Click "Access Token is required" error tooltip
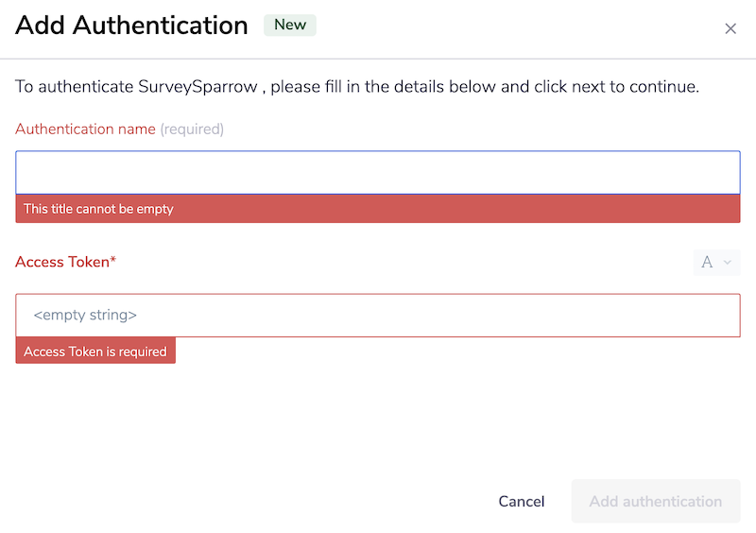Viewport: 756px width, 533px height. coord(95,352)
